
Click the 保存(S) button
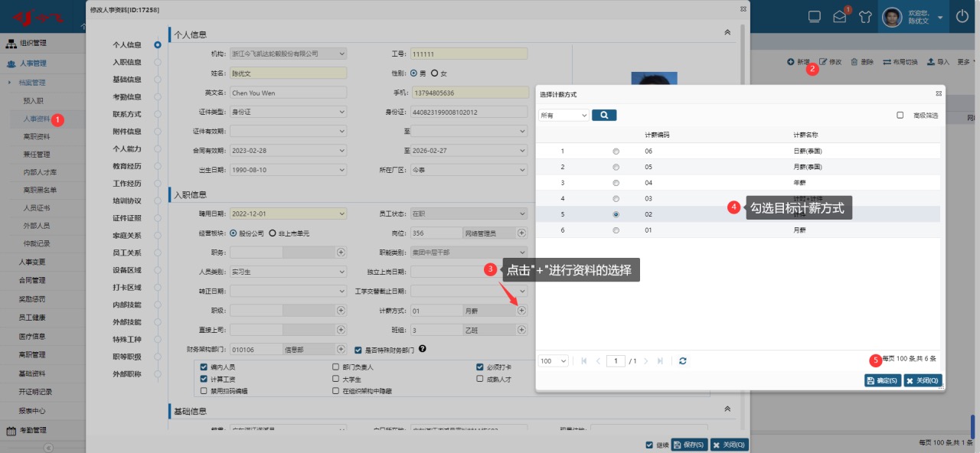pyautogui.click(x=688, y=445)
